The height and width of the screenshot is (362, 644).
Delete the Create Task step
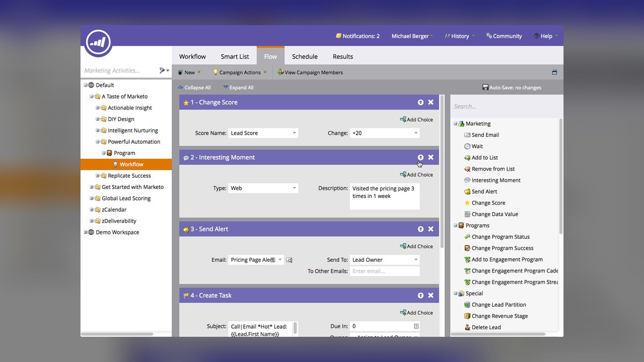click(x=430, y=295)
